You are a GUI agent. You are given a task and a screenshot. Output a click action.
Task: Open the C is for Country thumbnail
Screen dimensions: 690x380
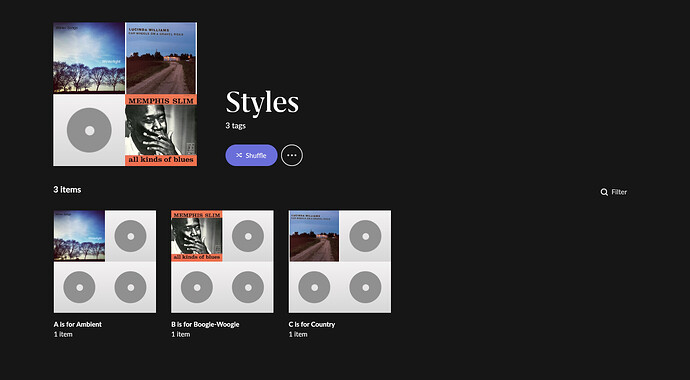340,262
